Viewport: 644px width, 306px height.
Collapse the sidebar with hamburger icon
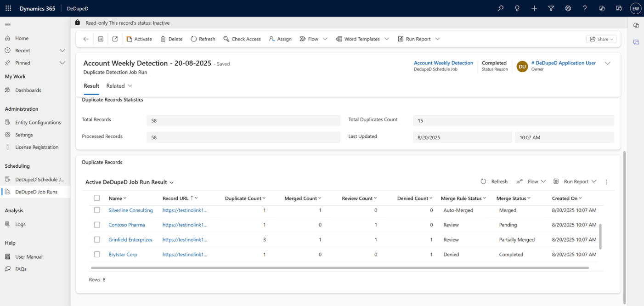8,24
